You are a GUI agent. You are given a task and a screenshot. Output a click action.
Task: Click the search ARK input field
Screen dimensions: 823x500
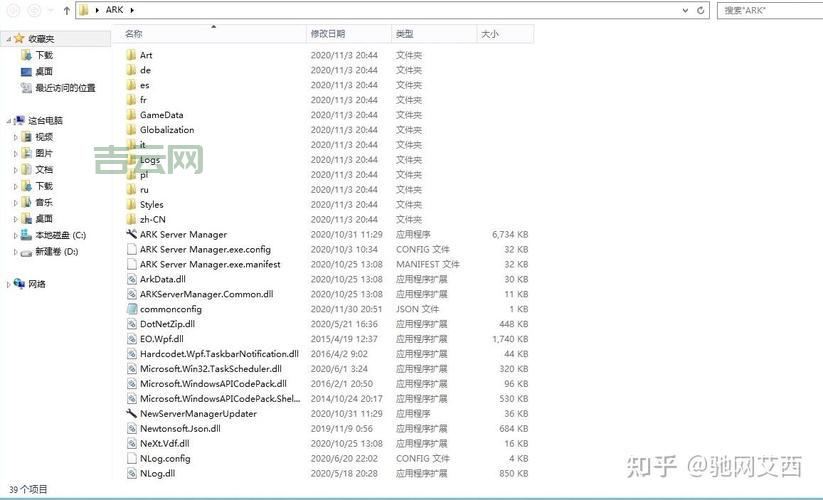pyautogui.click(x=770, y=10)
